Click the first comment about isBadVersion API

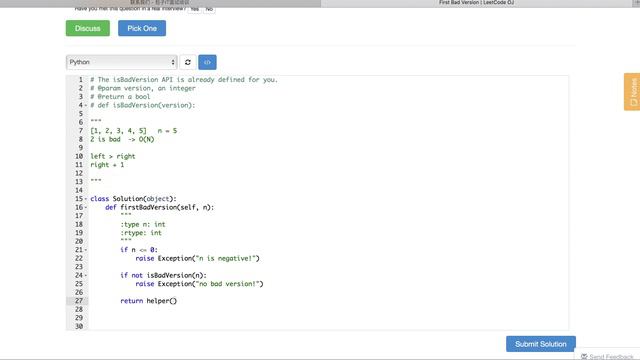(184, 80)
